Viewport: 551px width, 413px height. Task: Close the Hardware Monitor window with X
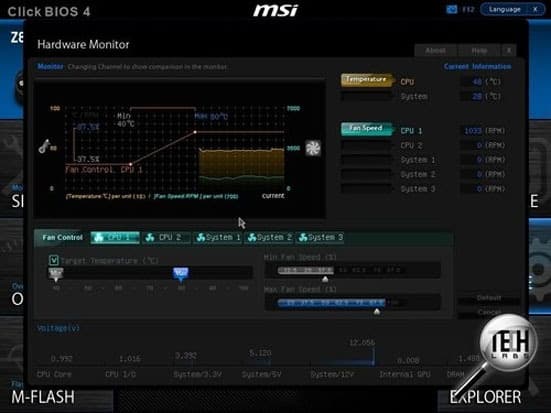click(508, 51)
